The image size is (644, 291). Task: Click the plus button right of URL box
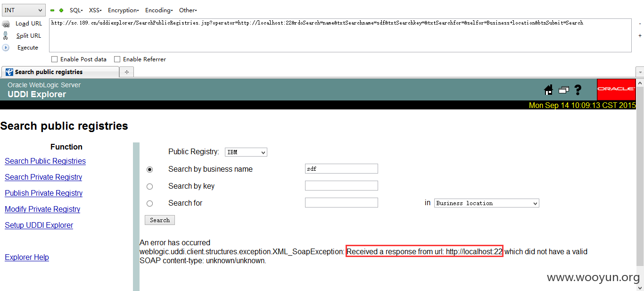click(640, 35)
